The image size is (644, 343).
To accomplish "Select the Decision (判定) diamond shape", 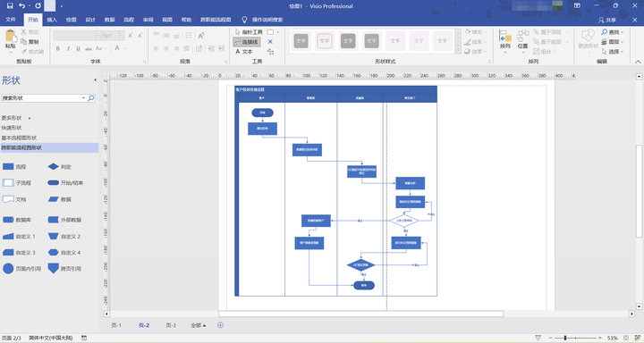I will tap(60, 166).
